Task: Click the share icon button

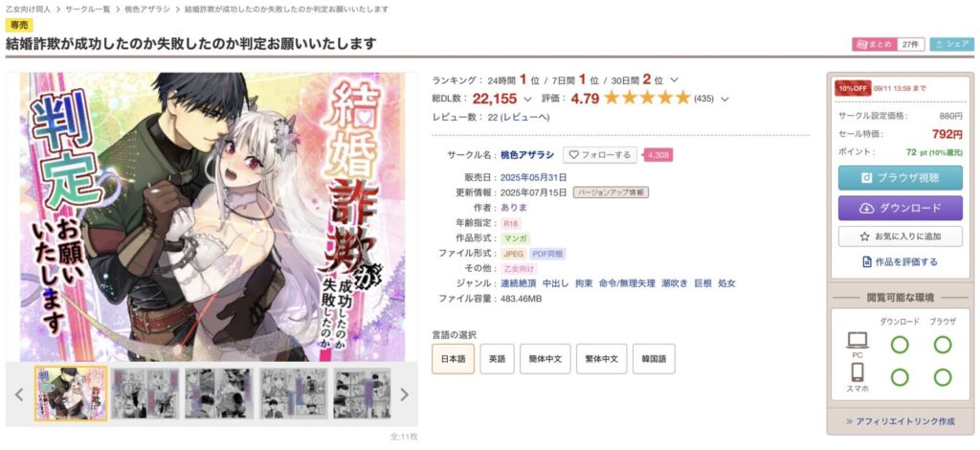Action: [952, 44]
